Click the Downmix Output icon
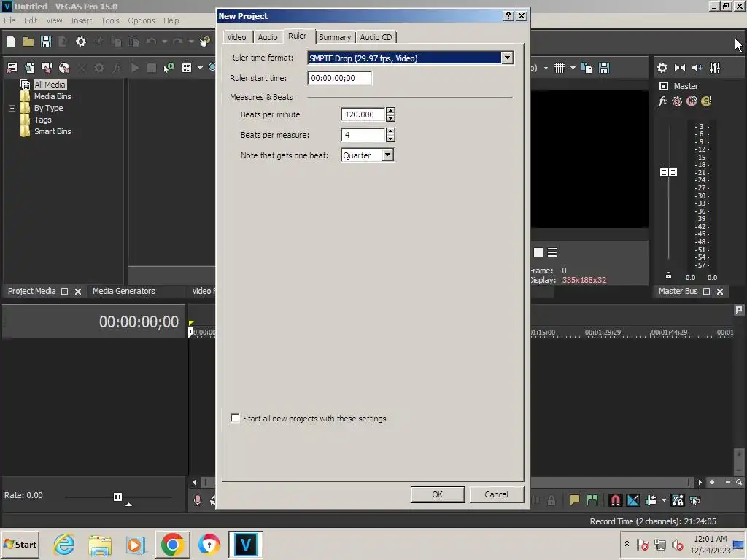The image size is (747, 560). pyautogui.click(x=680, y=68)
